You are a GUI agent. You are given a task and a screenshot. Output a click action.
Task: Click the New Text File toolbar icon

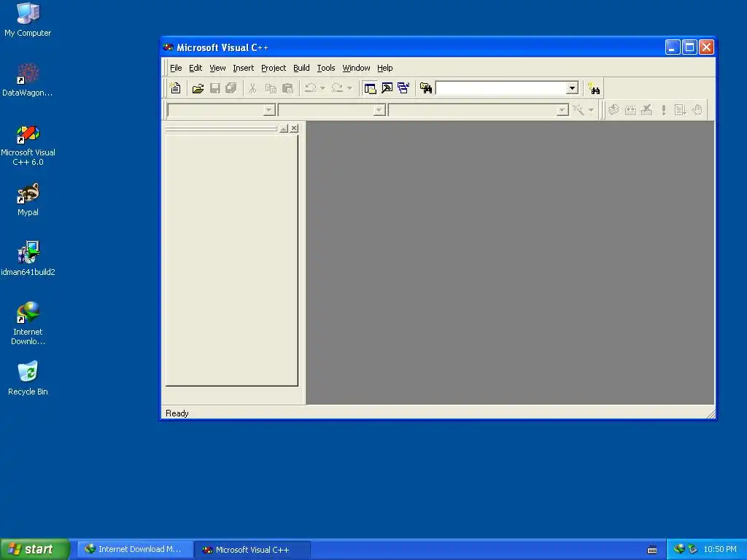pyautogui.click(x=175, y=88)
